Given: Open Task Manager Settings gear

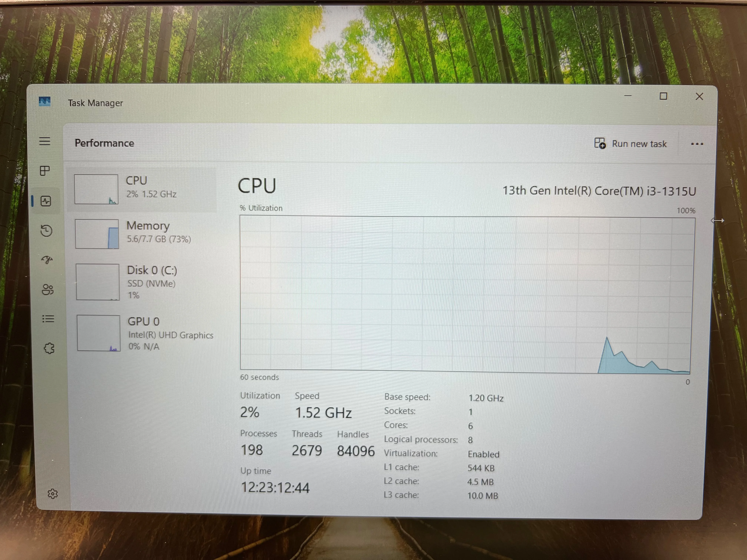Looking at the screenshot, I should pyautogui.click(x=52, y=494).
